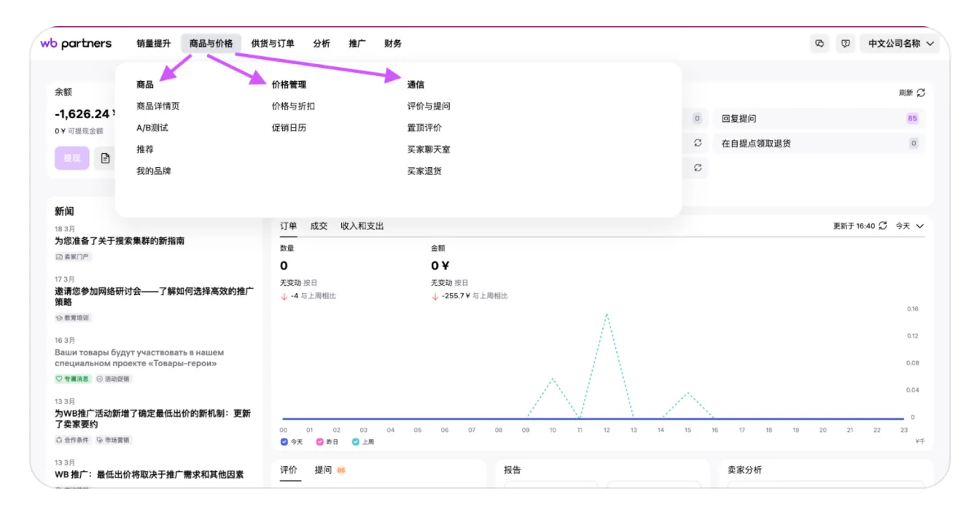Click the purple 85 badge on 回复提问

coord(912,119)
